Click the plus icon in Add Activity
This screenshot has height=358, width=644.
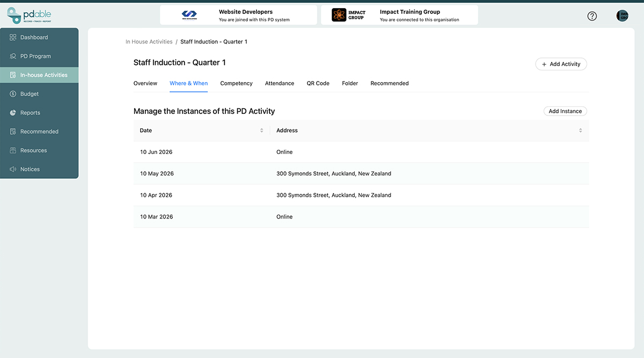pos(544,64)
